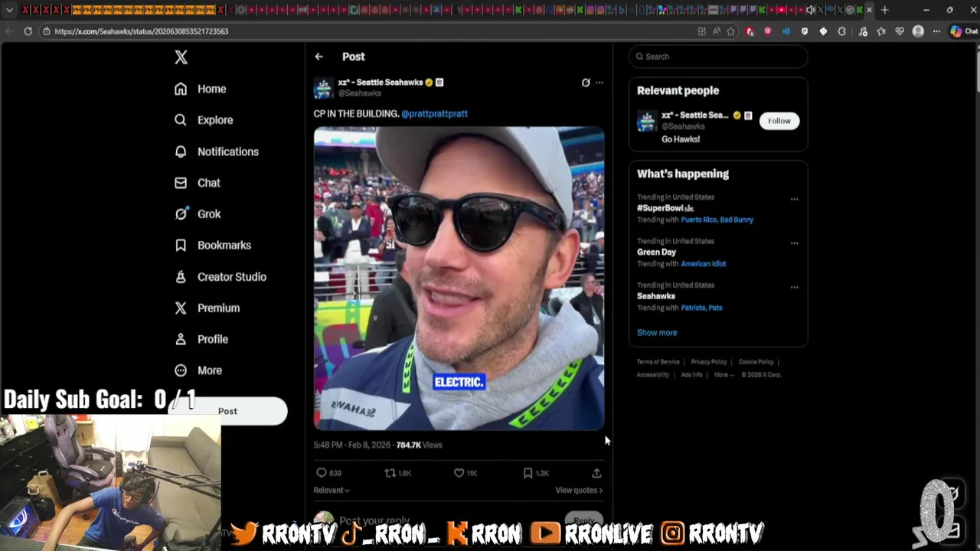The width and height of the screenshot is (980, 551).
Task: Open the @prattprattpratt mention link
Action: [434, 113]
